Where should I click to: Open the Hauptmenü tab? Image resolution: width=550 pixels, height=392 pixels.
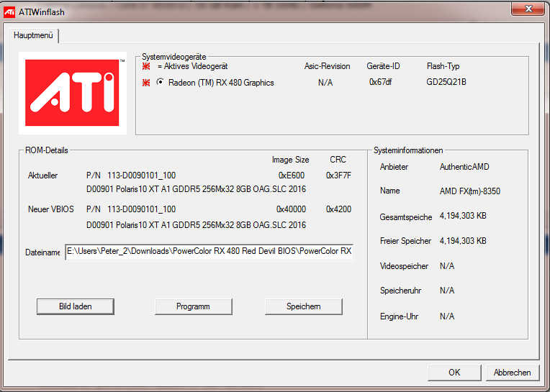pos(33,35)
